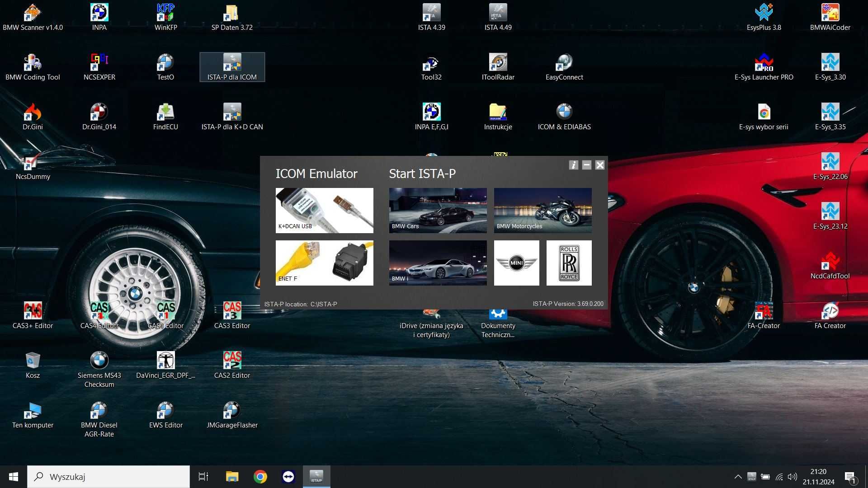The height and width of the screenshot is (488, 868).
Task: Open the INPA desktop shortcut
Action: (x=99, y=18)
